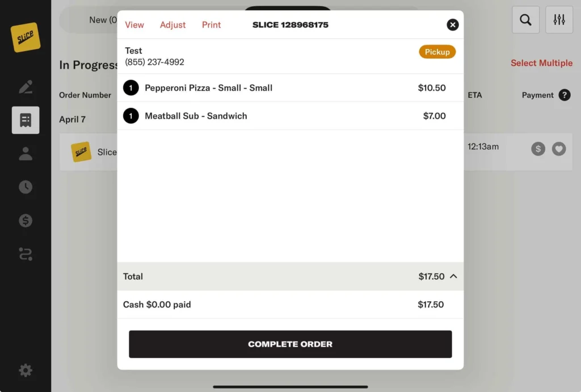Select the Adjust tab in the order dialog
581x392 pixels.
[x=173, y=25]
